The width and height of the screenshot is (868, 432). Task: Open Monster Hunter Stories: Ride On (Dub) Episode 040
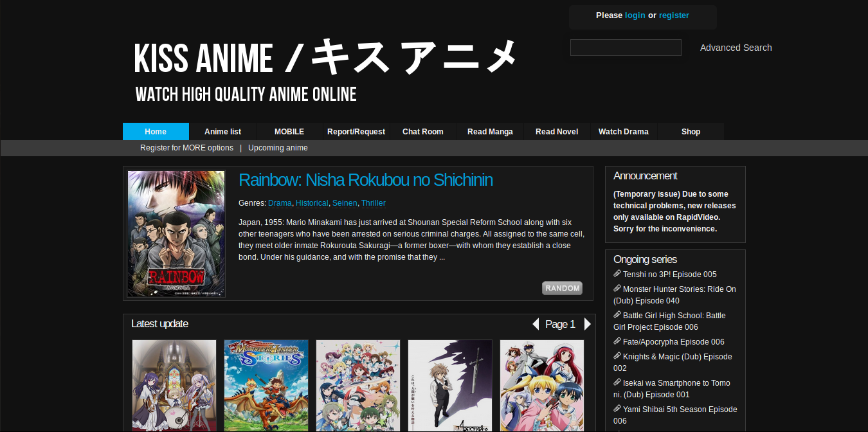point(675,295)
